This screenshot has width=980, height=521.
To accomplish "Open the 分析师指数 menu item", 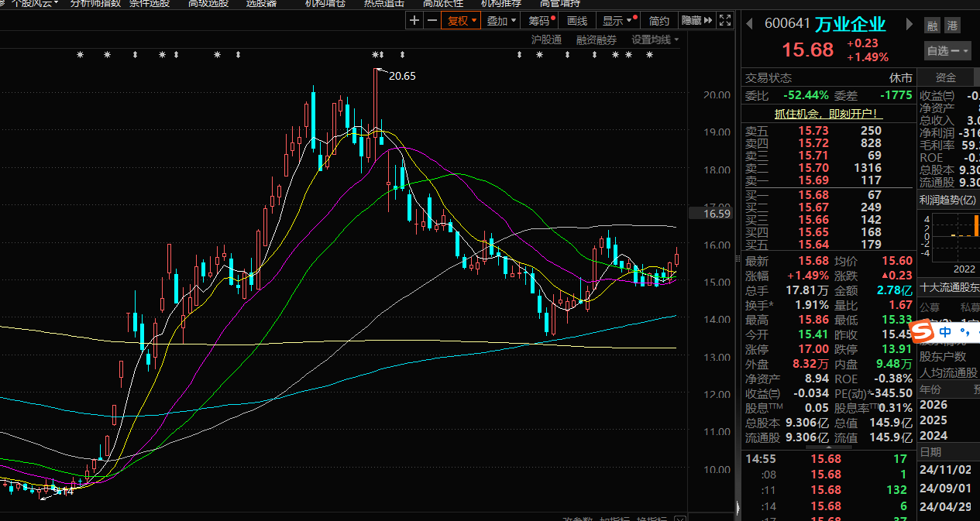I will pos(95,3).
